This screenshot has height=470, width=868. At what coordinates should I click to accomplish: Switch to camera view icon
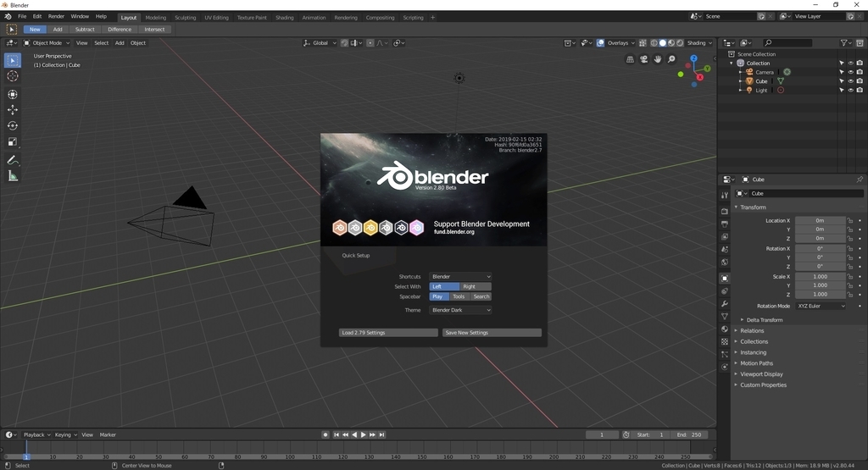pos(644,59)
